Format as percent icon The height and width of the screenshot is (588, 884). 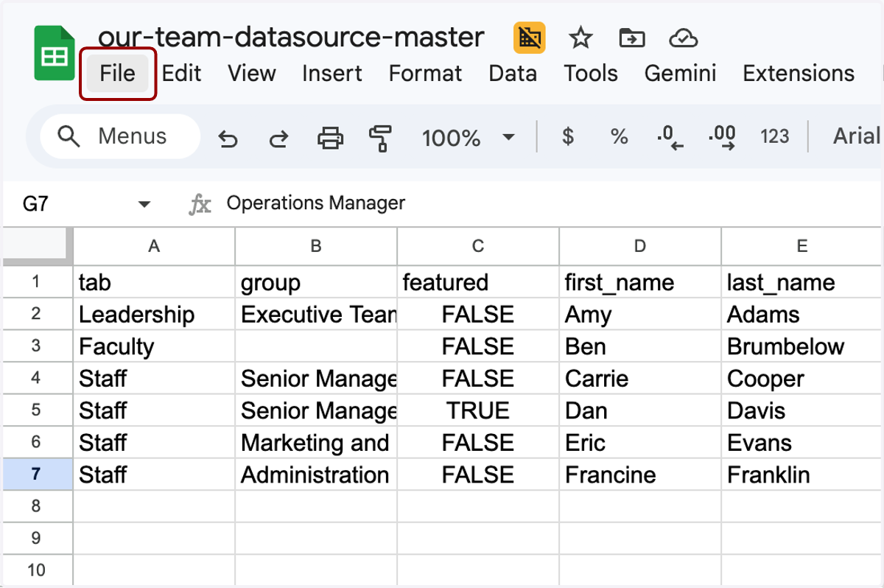click(x=620, y=136)
